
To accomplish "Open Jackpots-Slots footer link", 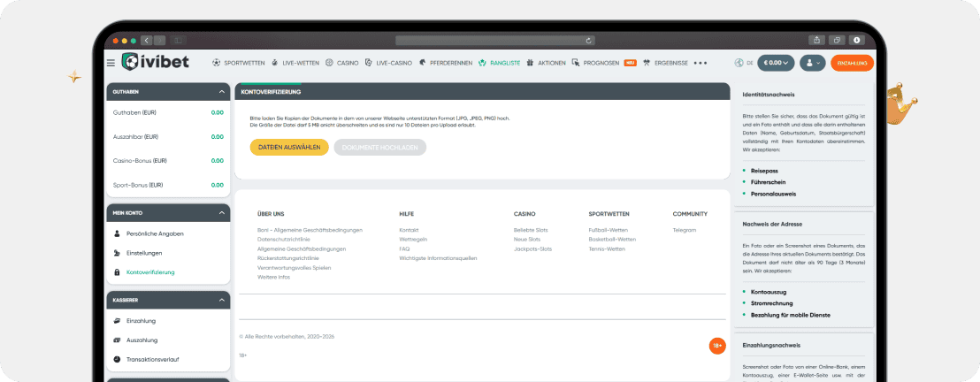I will click(532, 248).
